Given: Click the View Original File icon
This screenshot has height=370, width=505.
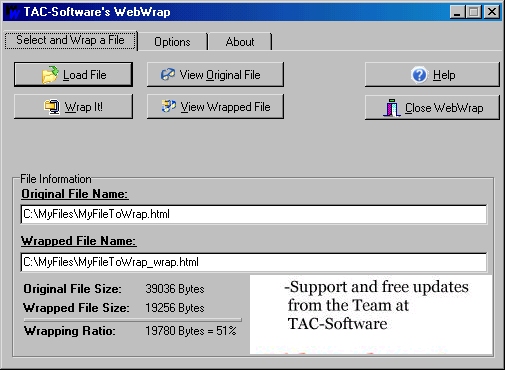Looking at the screenshot, I should 168,75.
